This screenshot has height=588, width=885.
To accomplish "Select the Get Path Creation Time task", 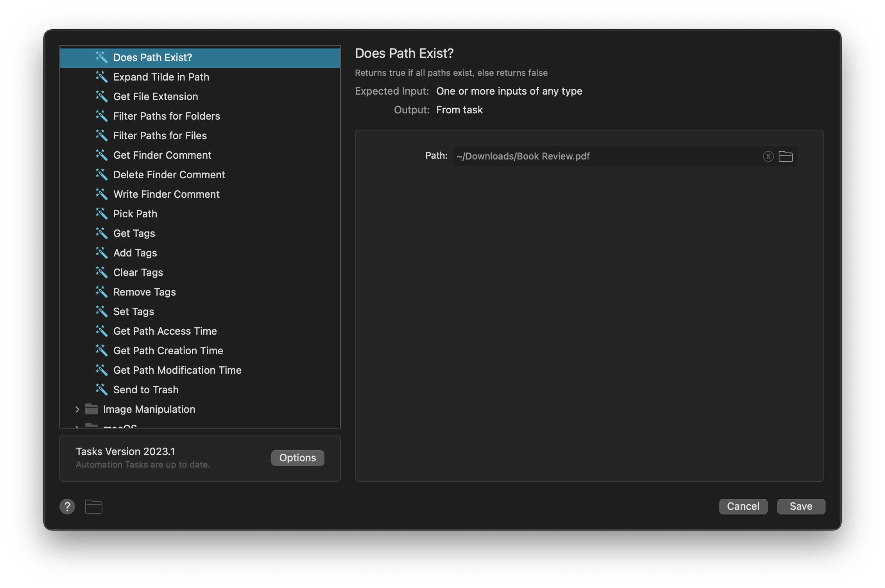I will [168, 350].
